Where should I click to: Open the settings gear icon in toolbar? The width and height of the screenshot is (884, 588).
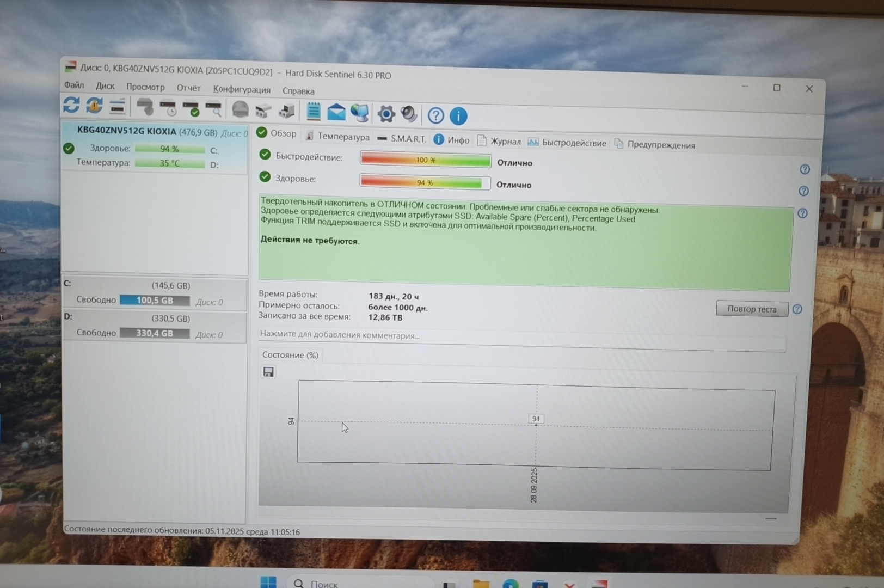click(386, 114)
